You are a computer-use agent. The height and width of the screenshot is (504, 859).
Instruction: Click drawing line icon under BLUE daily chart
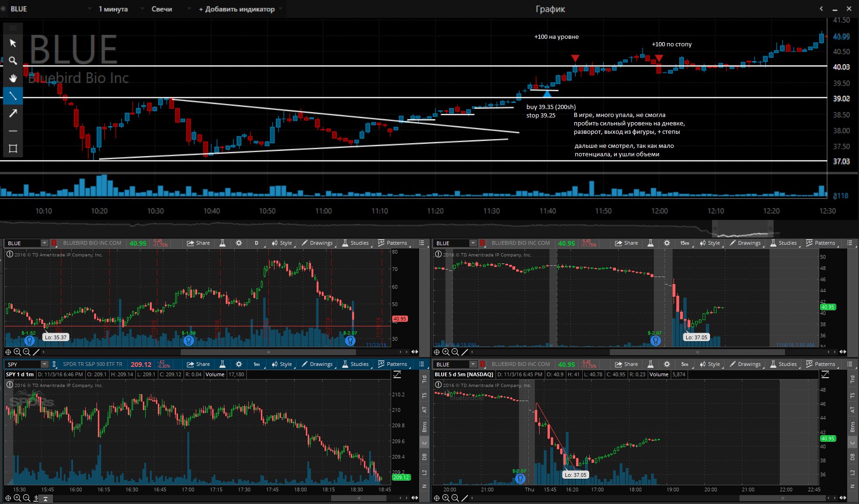click(x=36, y=352)
